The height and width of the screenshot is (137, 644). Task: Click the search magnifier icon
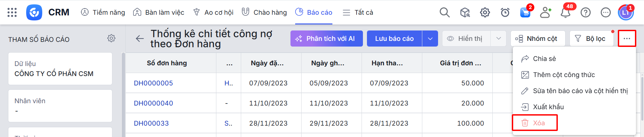pos(444,12)
